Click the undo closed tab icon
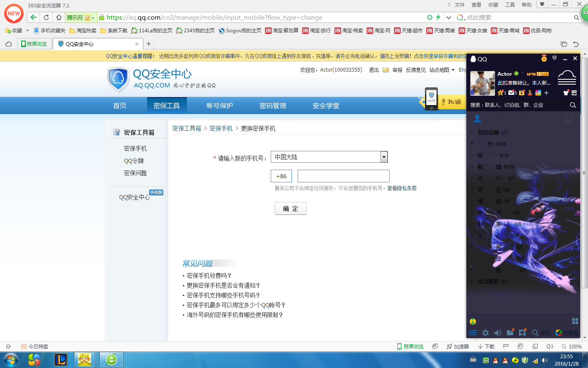 pyautogui.click(x=576, y=44)
